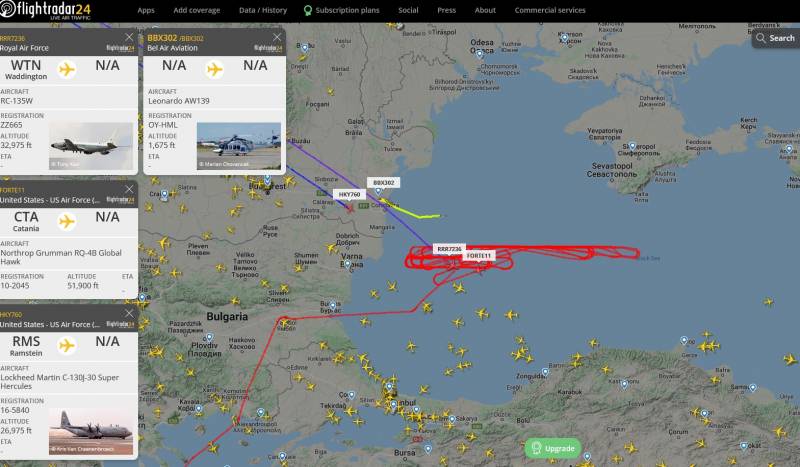Click the Subscription plans badge icon
This screenshot has width=800, height=467.
pyautogui.click(x=308, y=10)
